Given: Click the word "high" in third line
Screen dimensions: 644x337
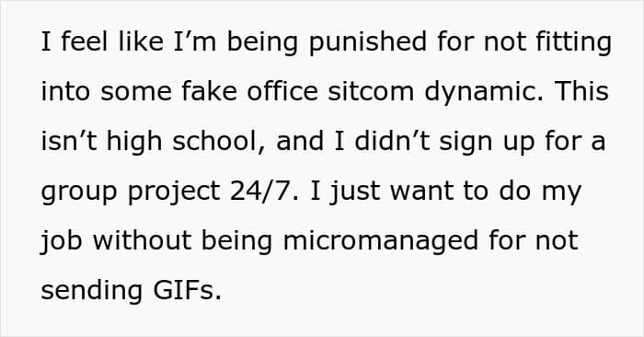Looking at the screenshot, I should point(134,143).
